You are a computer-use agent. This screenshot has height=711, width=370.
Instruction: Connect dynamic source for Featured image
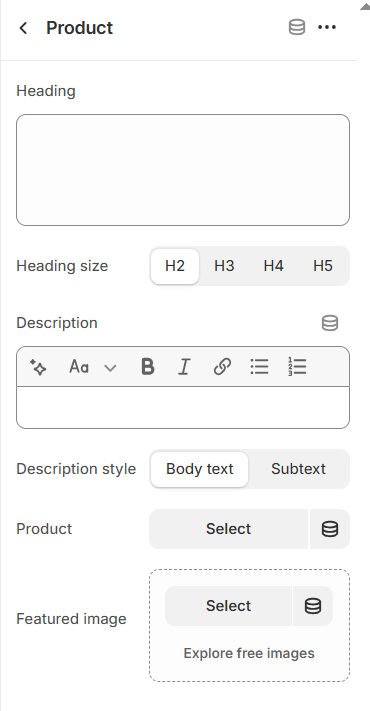click(x=313, y=606)
